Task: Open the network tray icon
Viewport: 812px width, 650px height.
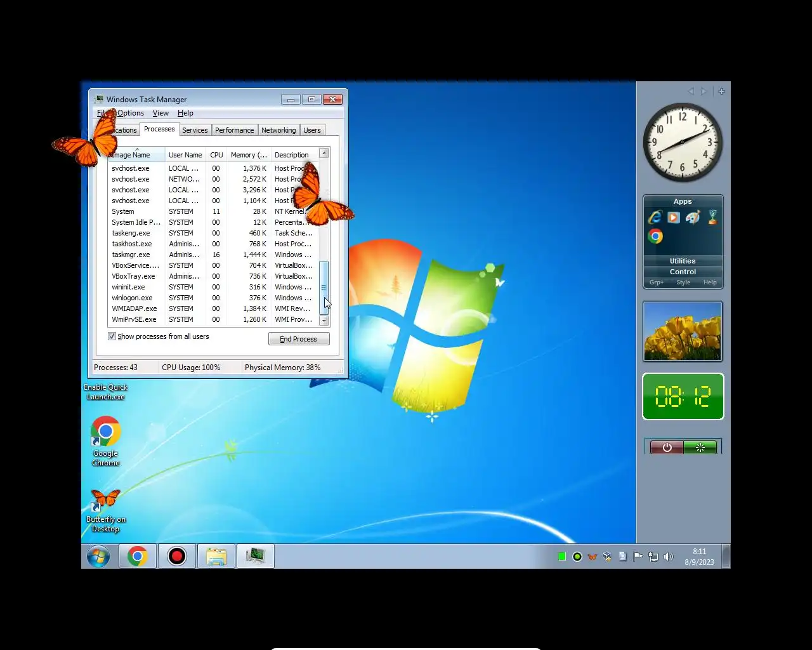Action: tap(653, 557)
